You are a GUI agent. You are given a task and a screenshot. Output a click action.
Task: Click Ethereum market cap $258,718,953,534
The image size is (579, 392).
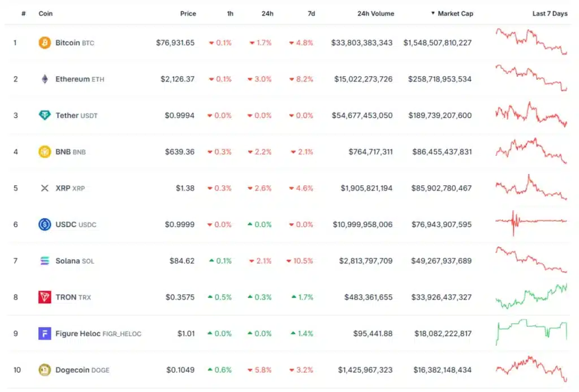pos(440,79)
